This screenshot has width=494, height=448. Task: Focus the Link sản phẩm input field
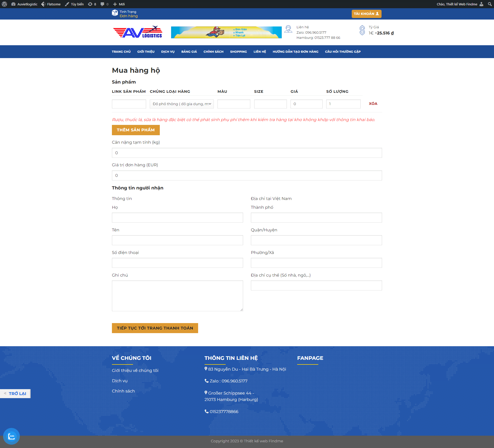point(129,104)
